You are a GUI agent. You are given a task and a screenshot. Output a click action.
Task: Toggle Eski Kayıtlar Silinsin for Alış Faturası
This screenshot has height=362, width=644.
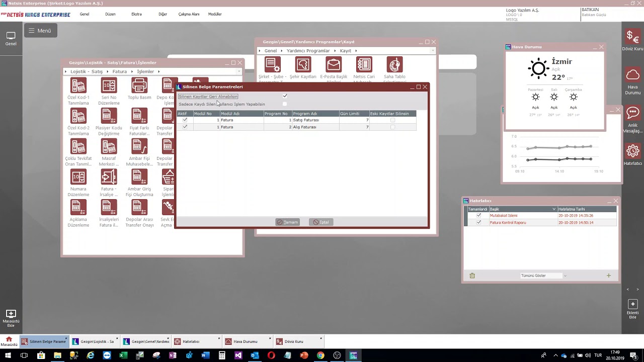point(392,127)
